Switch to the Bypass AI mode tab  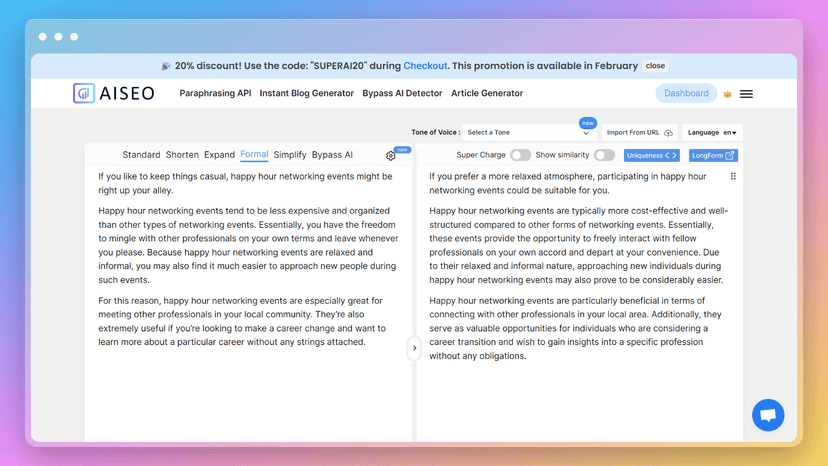(x=332, y=155)
